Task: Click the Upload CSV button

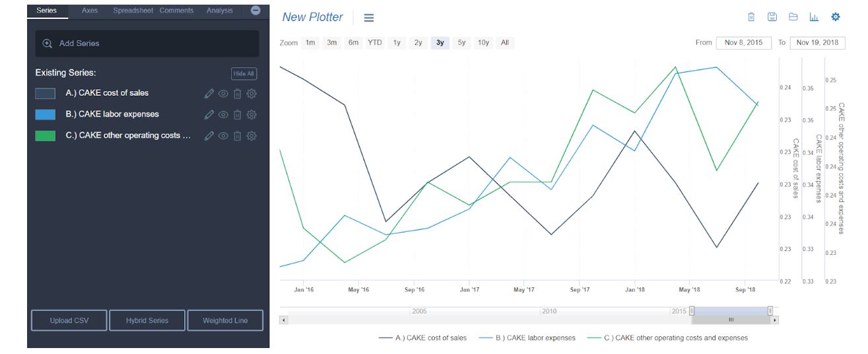Action: (x=69, y=320)
